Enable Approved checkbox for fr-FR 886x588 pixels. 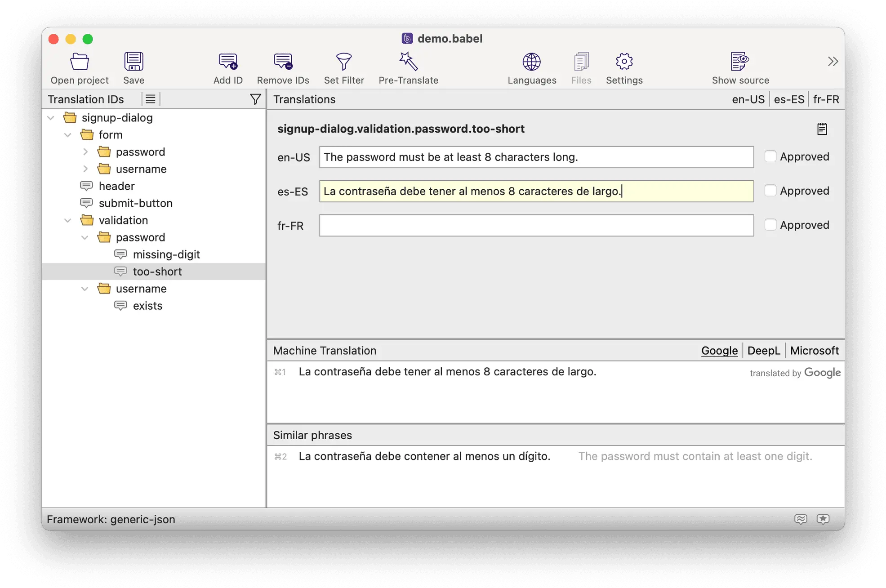point(770,225)
